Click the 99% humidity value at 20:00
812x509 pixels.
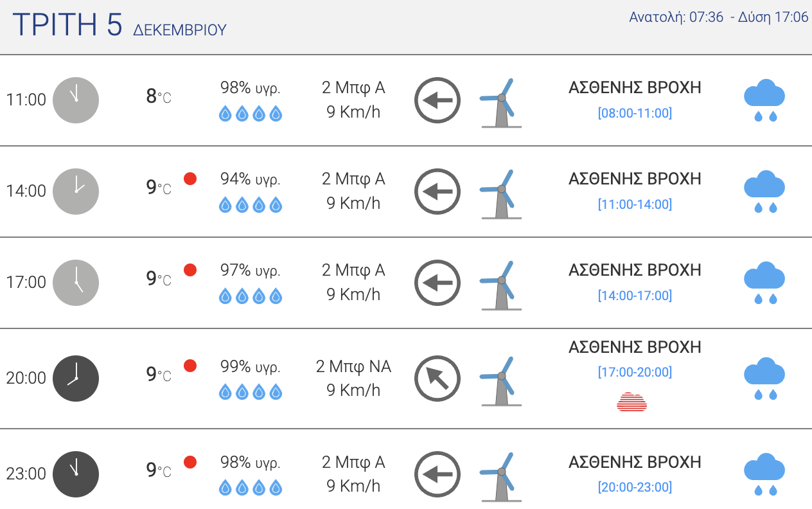click(x=250, y=367)
